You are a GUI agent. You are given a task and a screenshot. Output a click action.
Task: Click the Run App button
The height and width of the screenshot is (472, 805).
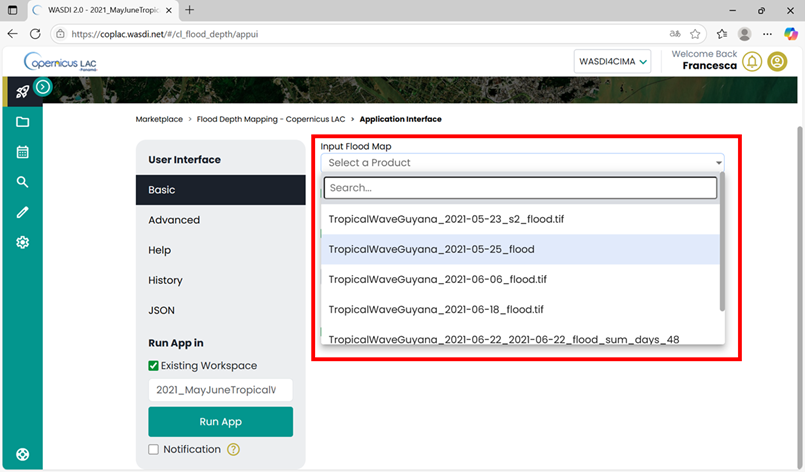[x=221, y=422]
